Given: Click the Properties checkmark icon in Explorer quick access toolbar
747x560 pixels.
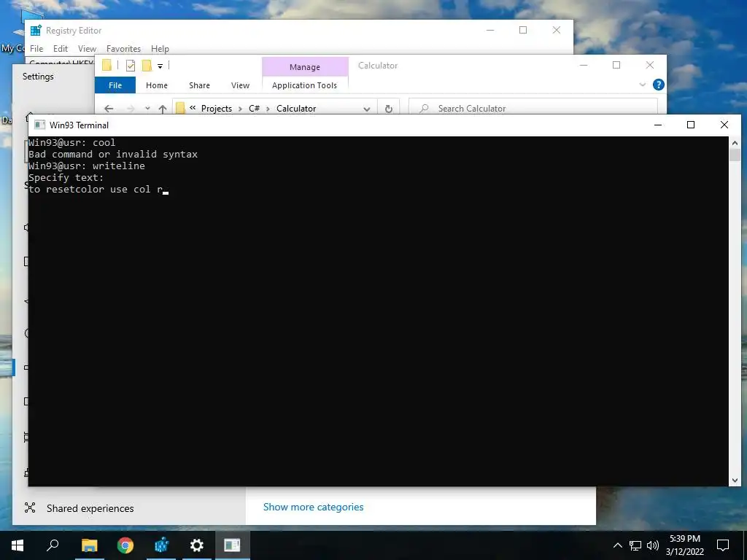Looking at the screenshot, I should pyautogui.click(x=130, y=66).
